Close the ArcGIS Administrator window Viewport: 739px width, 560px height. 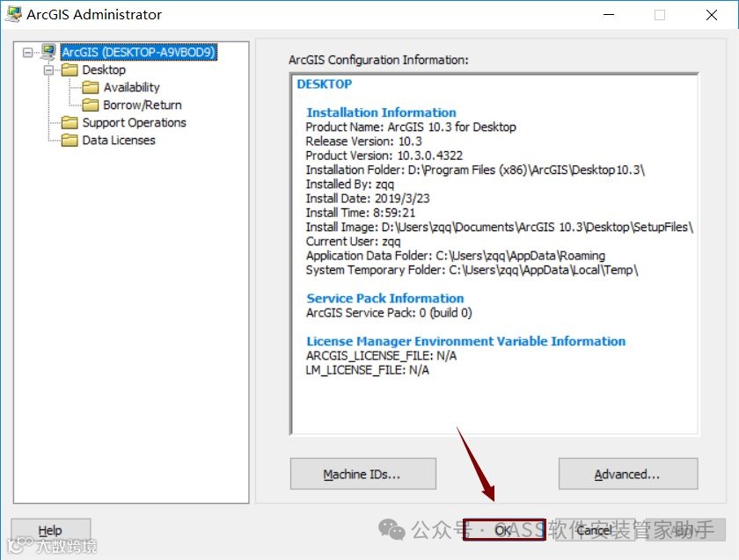[712, 15]
